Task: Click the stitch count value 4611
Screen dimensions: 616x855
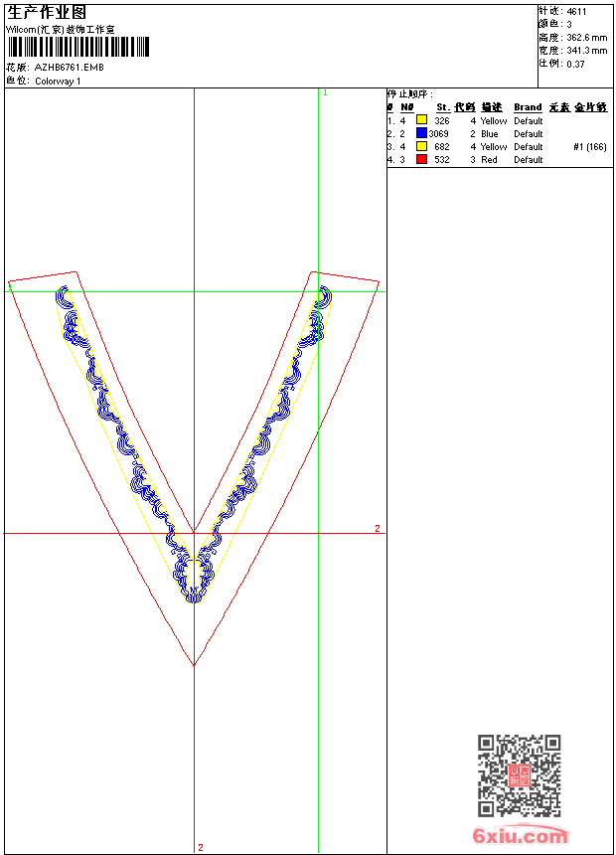Action: [576, 11]
